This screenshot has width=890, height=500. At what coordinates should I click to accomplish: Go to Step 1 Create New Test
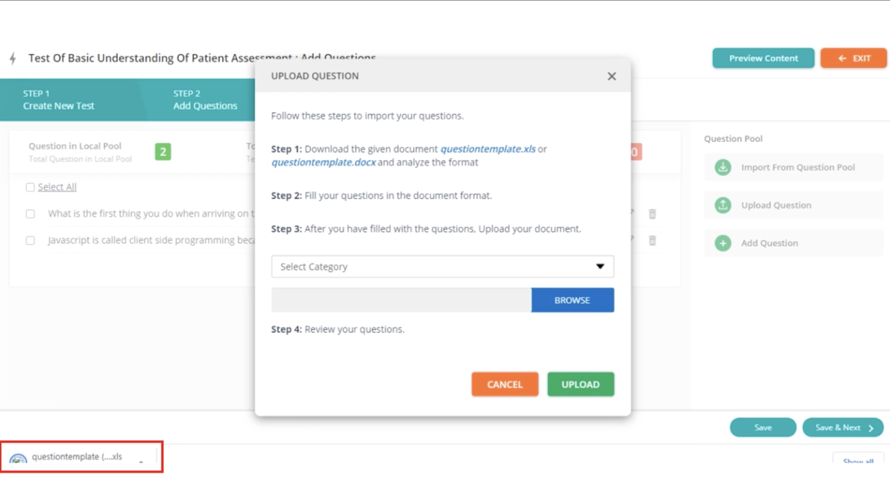(x=59, y=100)
